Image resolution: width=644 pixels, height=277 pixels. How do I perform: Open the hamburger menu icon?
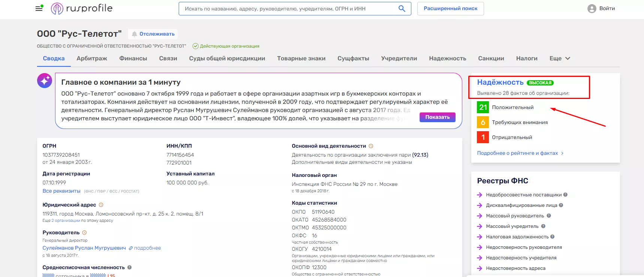click(x=39, y=8)
